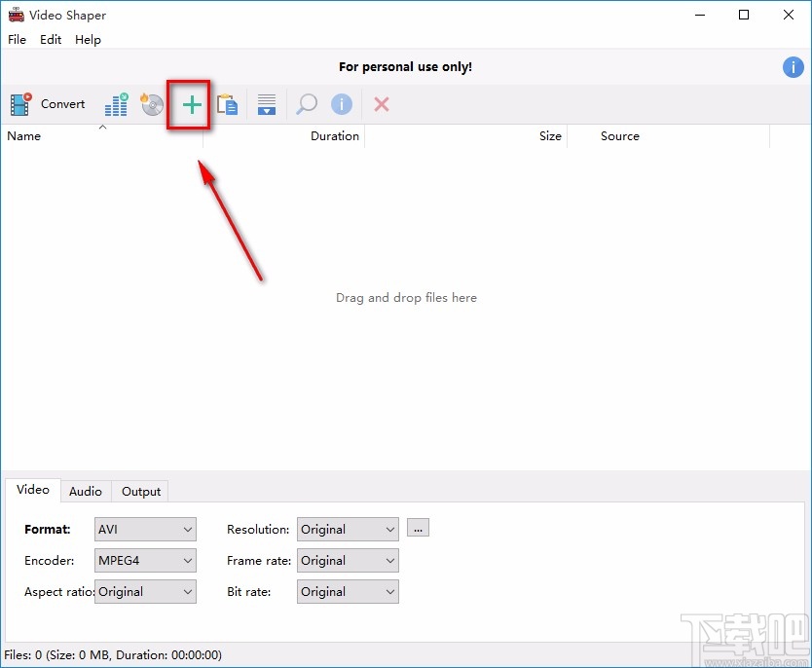Click the Video Shaper app title icon

pyautogui.click(x=16, y=15)
